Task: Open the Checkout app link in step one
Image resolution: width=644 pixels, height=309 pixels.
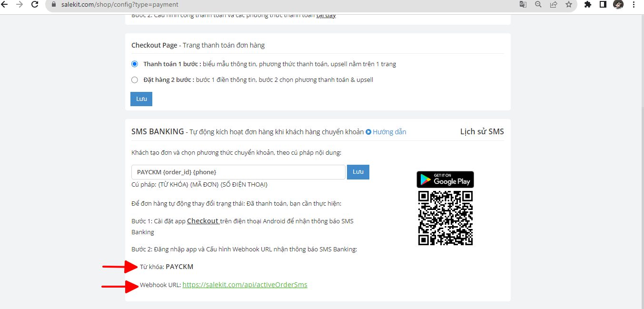Action: coord(203,221)
